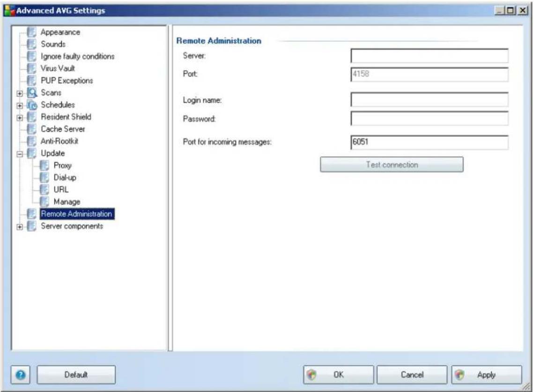
Task: Click the AVG logo in title bar
Action: point(9,11)
